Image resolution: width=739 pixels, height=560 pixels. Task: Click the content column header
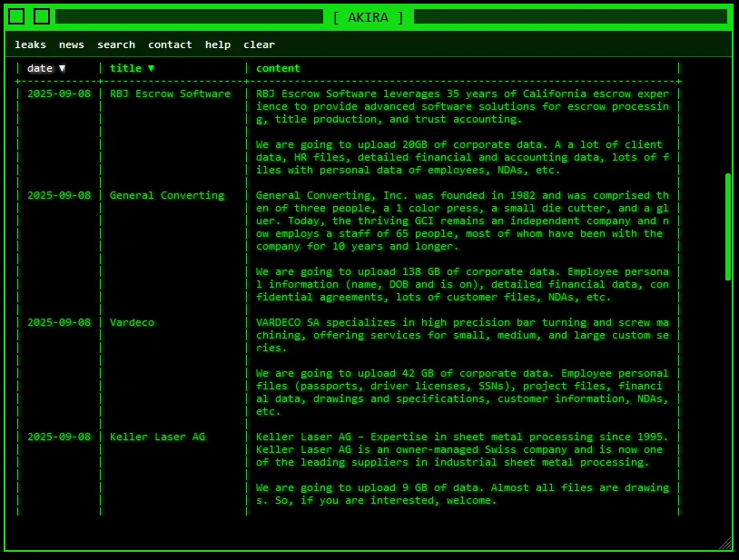(278, 68)
